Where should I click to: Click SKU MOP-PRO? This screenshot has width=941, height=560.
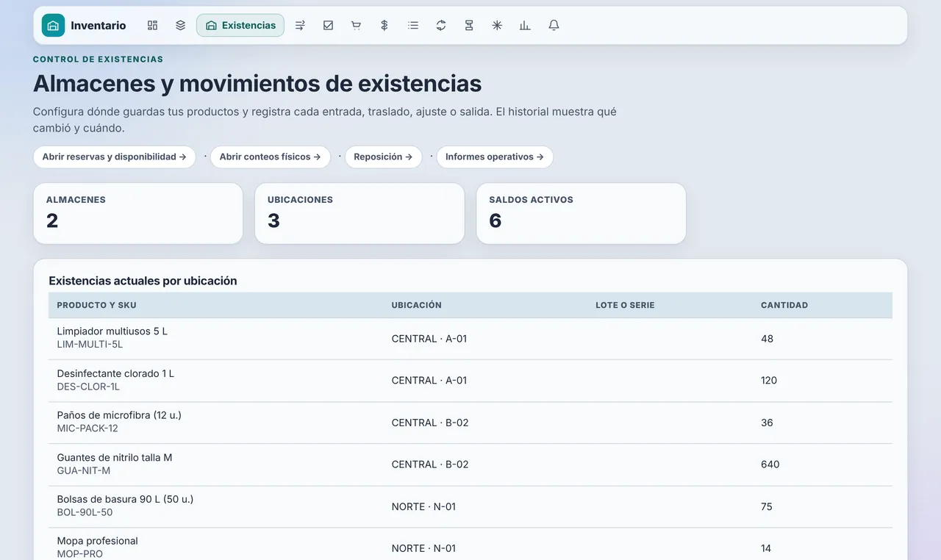click(x=79, y=554)
